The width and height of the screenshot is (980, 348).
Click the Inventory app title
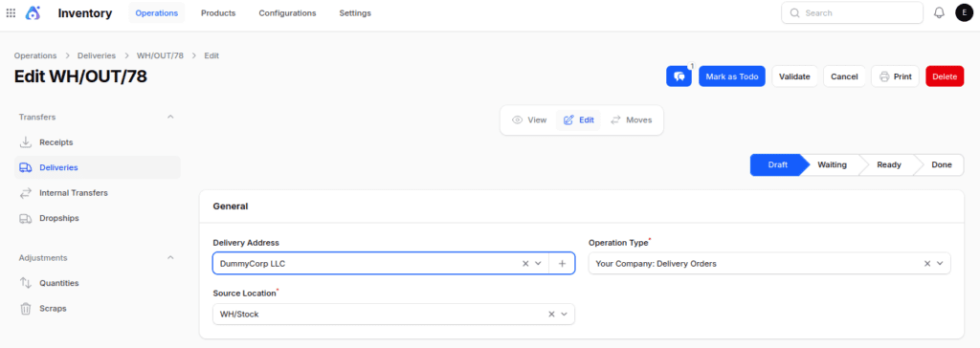[x=85, y=13]
